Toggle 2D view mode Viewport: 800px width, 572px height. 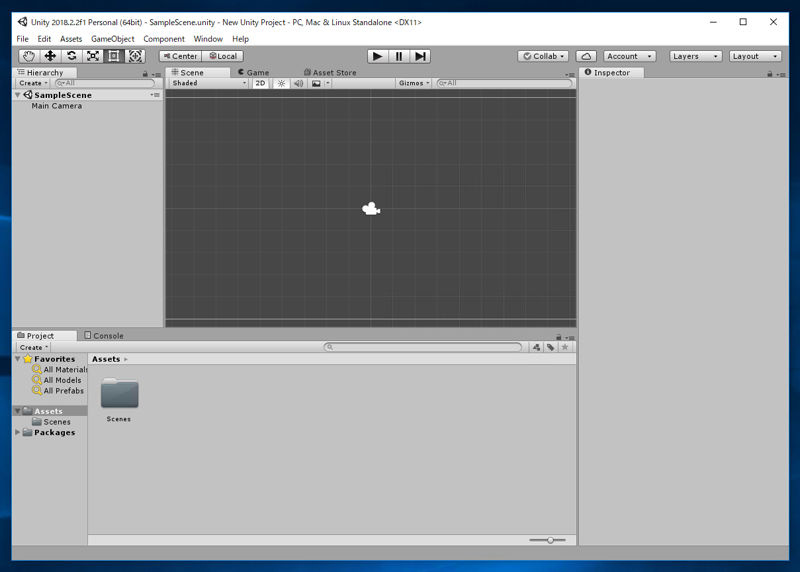pos(260,83)
